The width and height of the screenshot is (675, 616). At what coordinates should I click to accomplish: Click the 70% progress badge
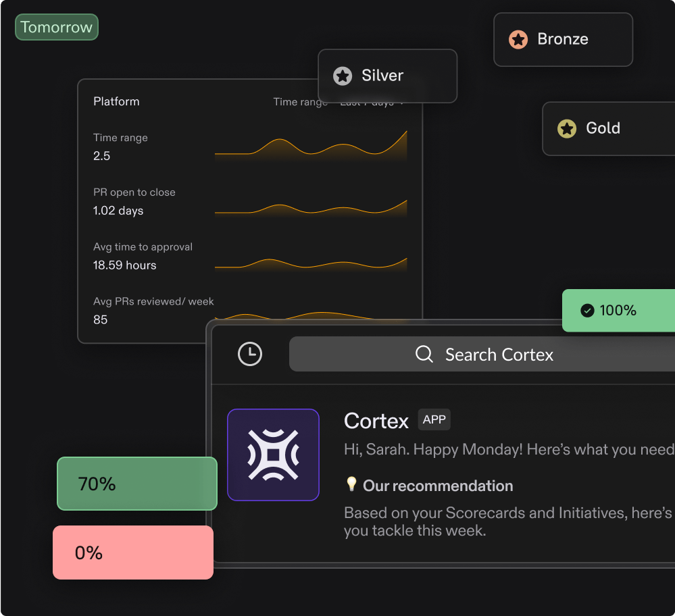(x=136, y=484)
